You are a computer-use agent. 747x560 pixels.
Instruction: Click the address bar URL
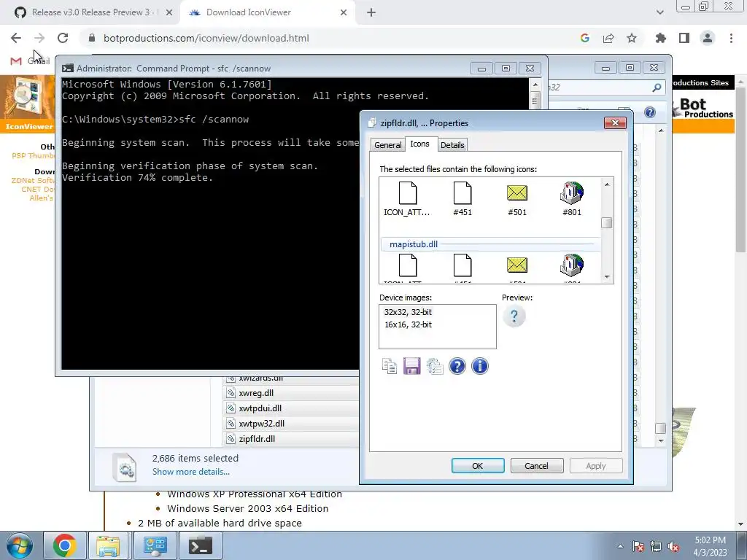(206, 38)
